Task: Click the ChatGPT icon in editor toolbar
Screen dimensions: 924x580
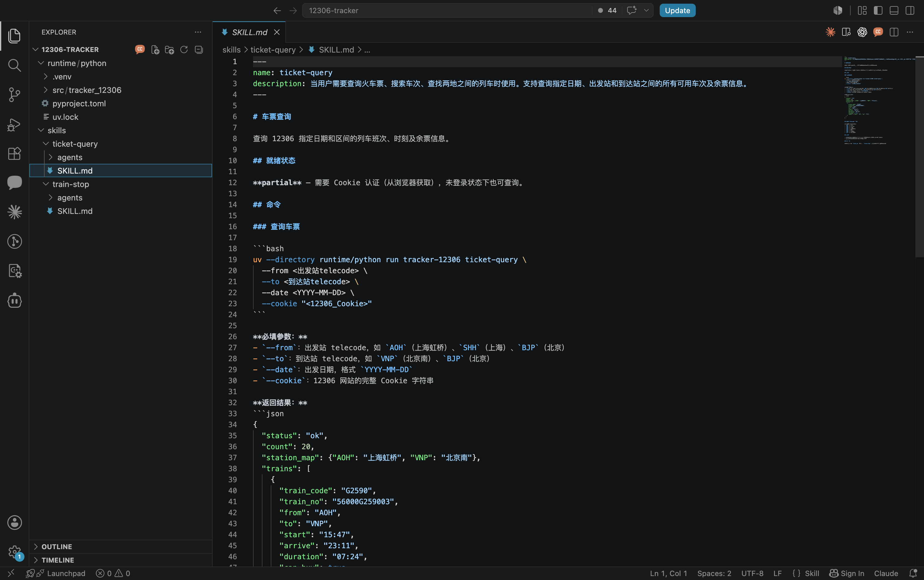Action: pos(862,32)
